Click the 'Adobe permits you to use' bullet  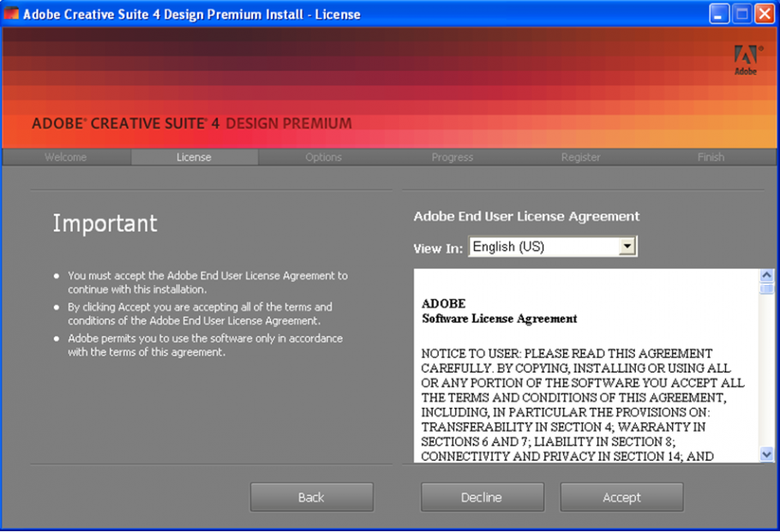coord(205,345)
